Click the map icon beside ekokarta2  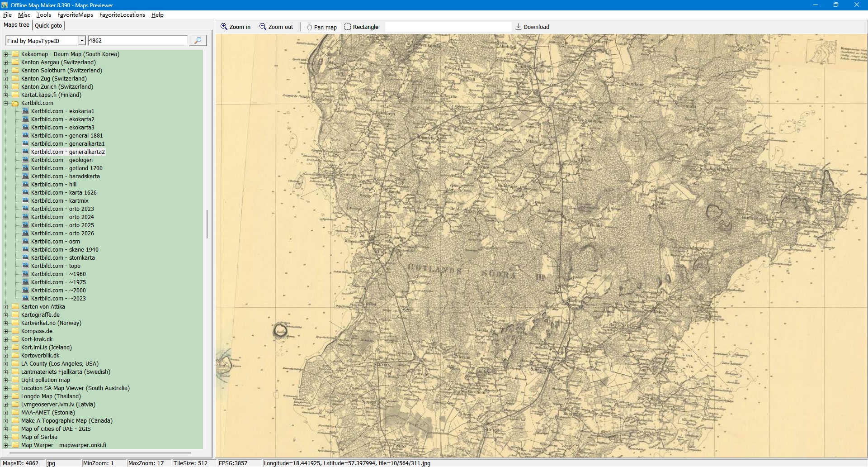[x=25, y=119]
